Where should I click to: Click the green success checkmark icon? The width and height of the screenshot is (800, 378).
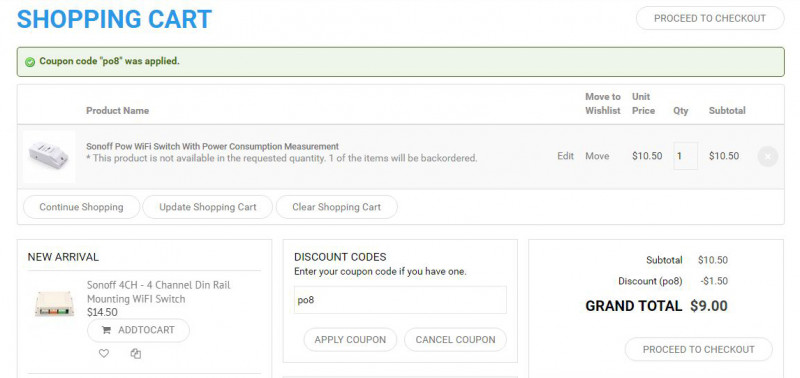(30, 62)
